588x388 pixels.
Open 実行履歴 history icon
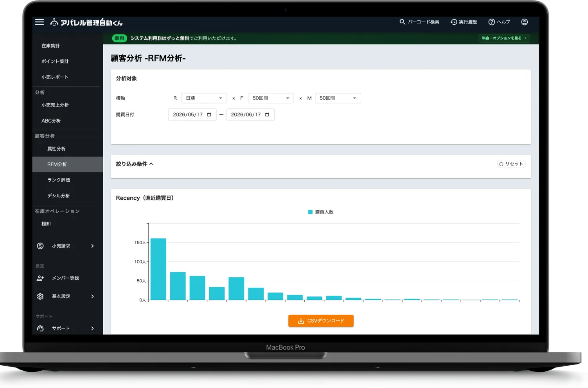pyautogui.click(x=454, y=22)
